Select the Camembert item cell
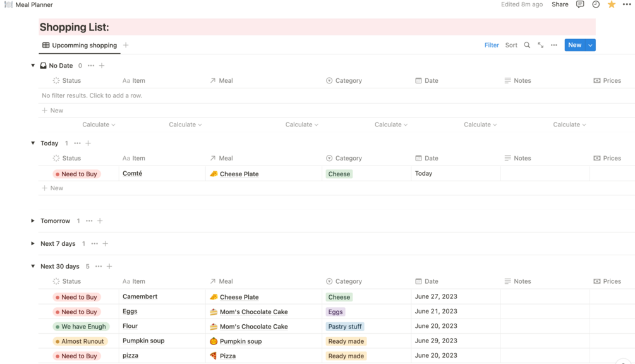Image resolution: width=635 pixels, height=364 pixels. point(162,297)
